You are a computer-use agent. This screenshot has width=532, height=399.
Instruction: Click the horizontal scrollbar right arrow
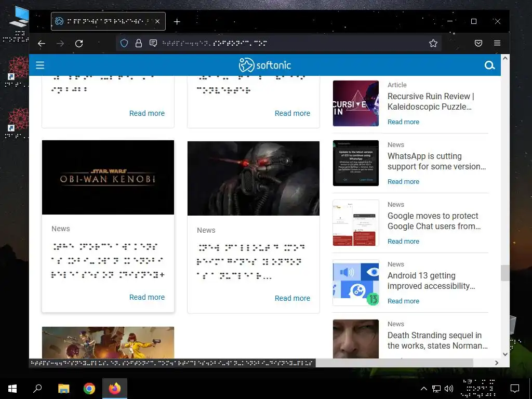tap(496, 363)
